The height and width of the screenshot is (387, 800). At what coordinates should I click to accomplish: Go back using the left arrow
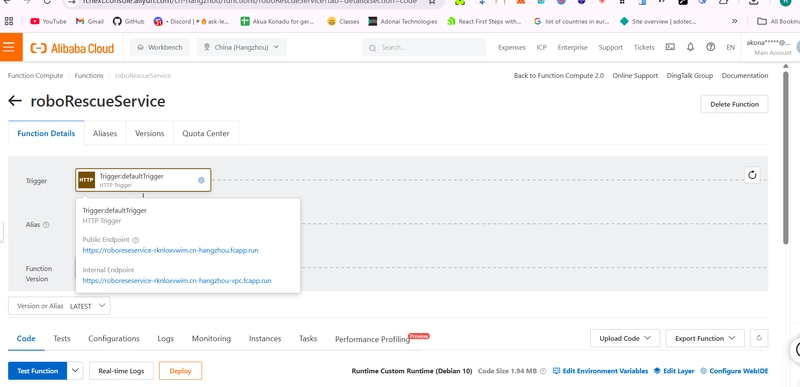(15, 101)
